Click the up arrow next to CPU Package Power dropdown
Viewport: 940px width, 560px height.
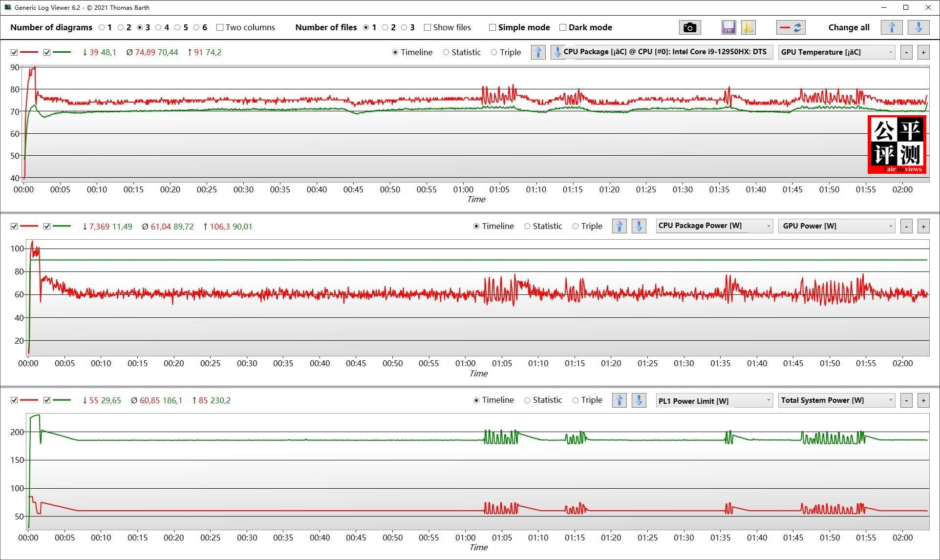pos(619,226)
